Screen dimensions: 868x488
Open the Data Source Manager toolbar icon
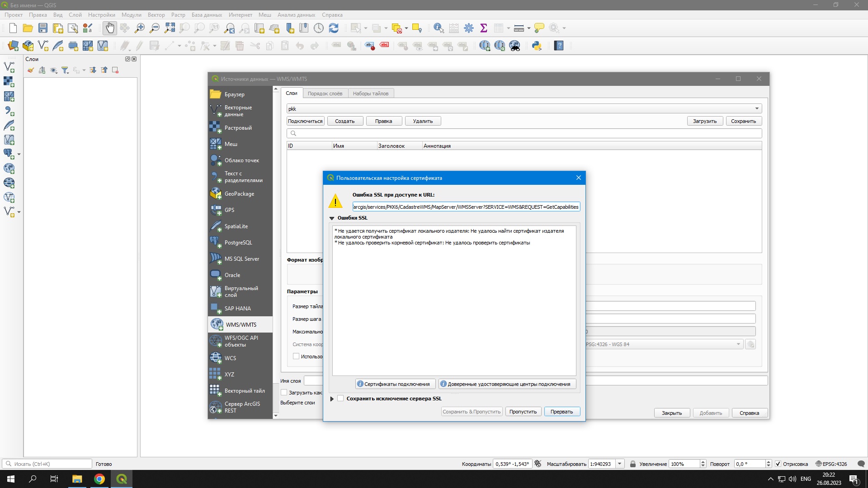click(13, 46)
